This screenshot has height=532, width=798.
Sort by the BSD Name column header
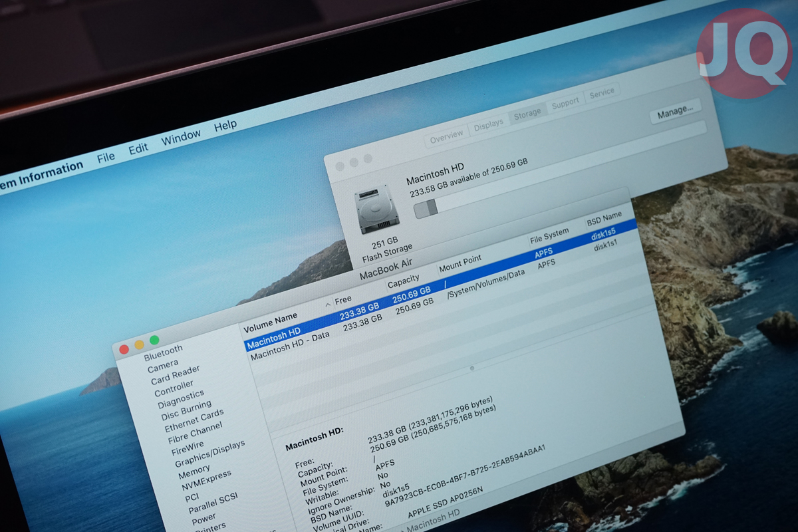604,217
